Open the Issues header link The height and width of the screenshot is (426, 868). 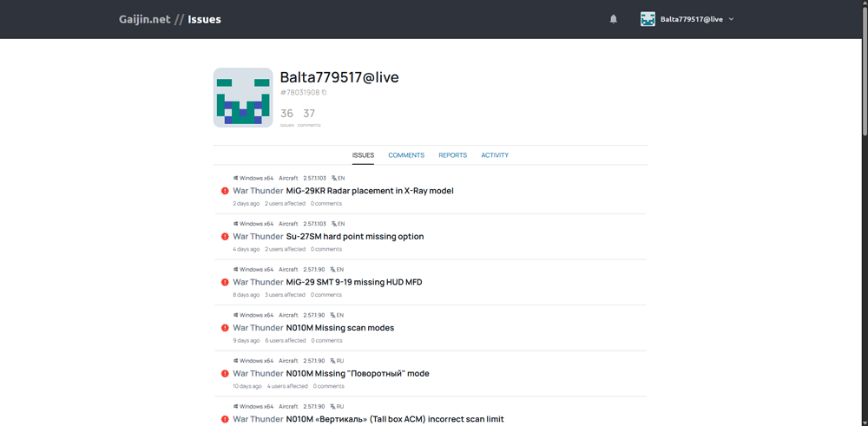pos(204,19)
